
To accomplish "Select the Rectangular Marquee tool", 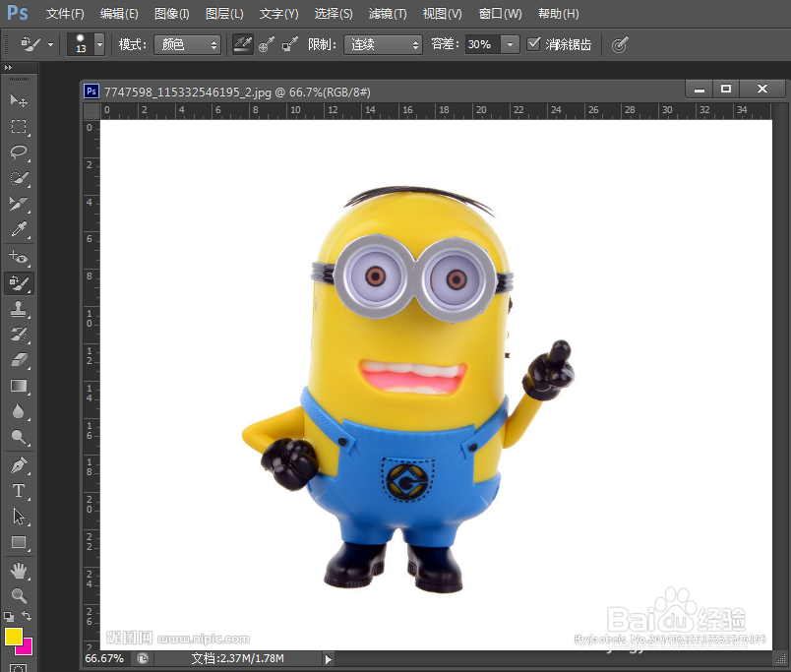I will (19, 126).
